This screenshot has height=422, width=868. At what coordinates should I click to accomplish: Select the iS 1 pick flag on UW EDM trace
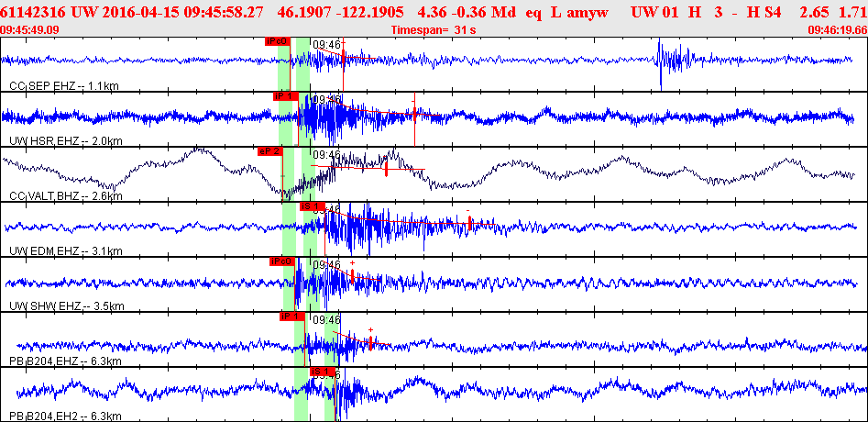point(313,206)
